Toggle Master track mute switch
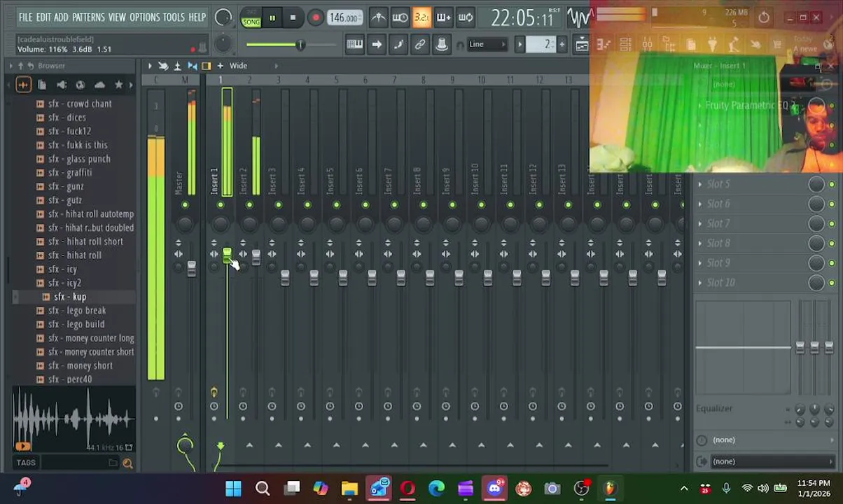The image size is (843, 504). 185,205
